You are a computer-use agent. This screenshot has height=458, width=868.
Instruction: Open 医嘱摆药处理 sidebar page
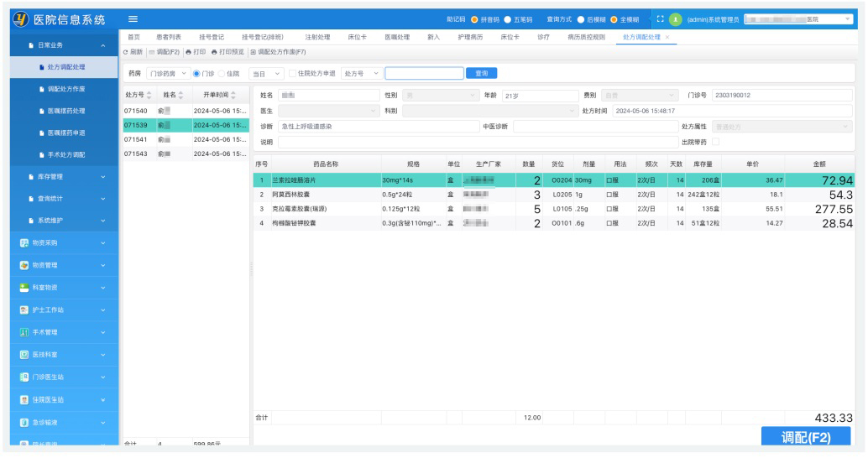pyautogui.click(x=64, y=112)
